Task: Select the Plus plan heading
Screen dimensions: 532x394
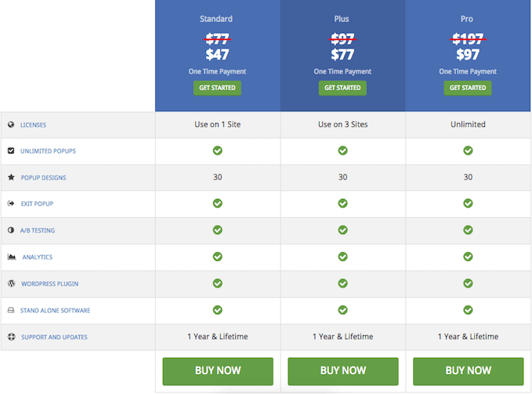Action: (x=342, y=19)
